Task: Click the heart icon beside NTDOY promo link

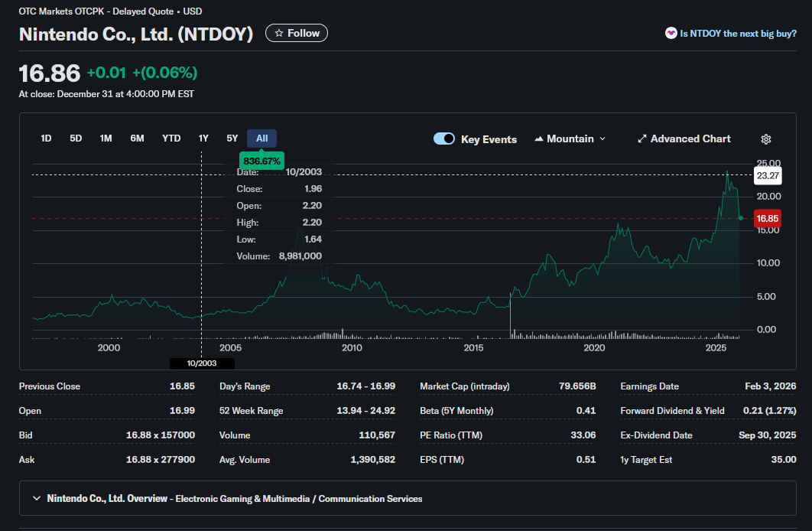Action: pos(671,33)
